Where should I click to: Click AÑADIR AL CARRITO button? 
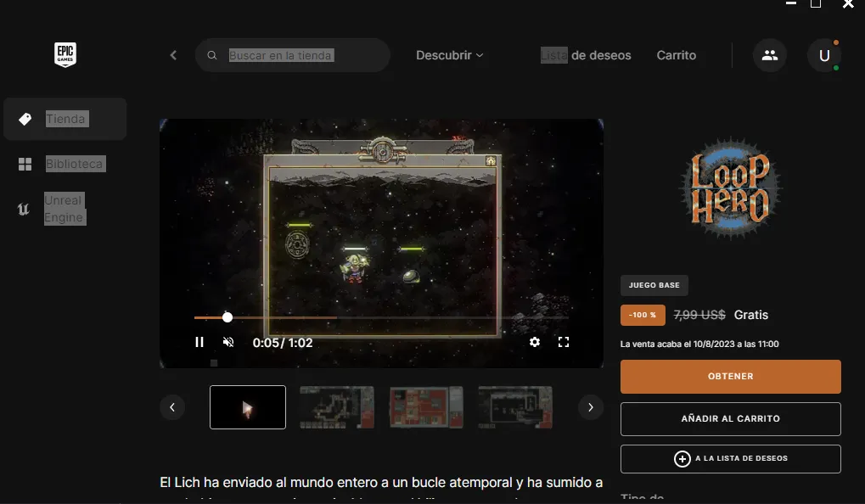point(730,419)
